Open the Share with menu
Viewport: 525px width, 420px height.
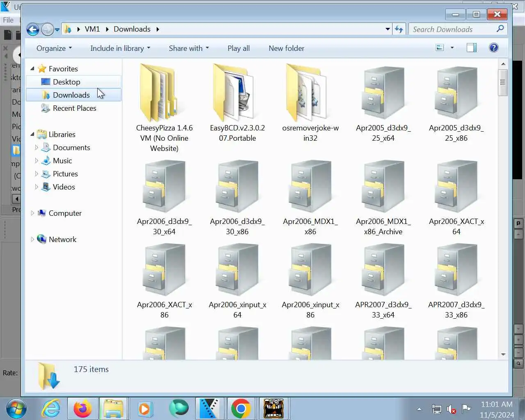(x=189, y=48)
